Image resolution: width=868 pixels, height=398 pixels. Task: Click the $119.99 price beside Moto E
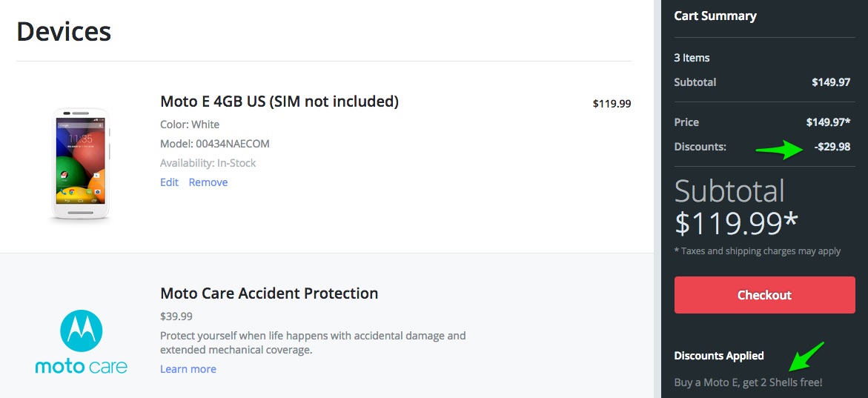pos(612,104)
